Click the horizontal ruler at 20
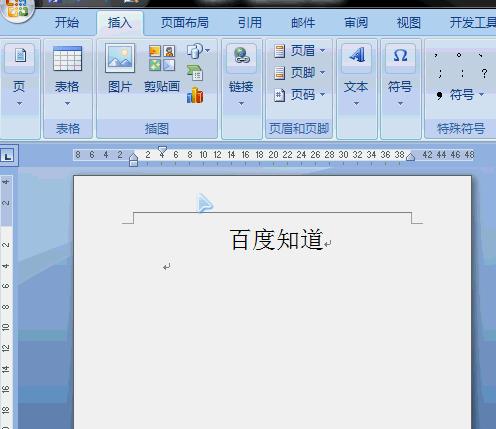The image size is (496, 429). tap(273, 155)
